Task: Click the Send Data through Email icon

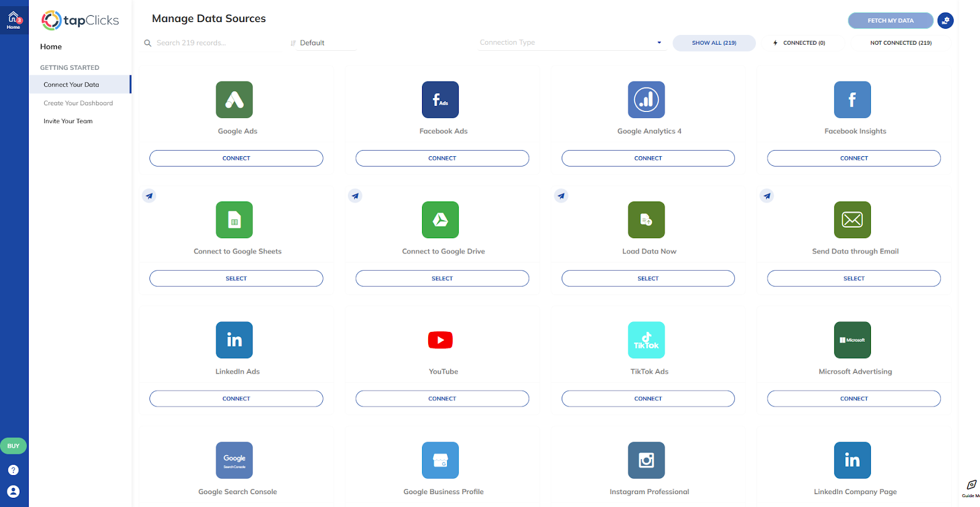Action: pos(852,220)
